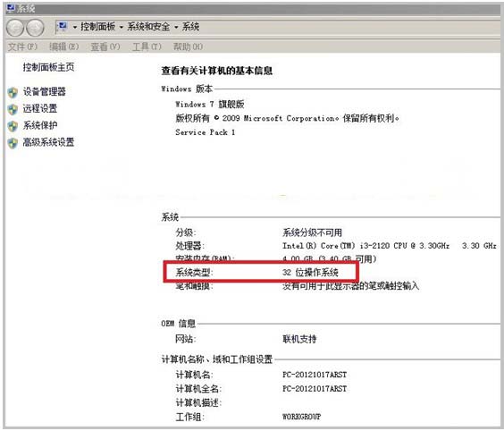This screenshot has width=504, height=431.
Task: Click shield icon beside 设备管理器
Action: (x=13, y=92)
